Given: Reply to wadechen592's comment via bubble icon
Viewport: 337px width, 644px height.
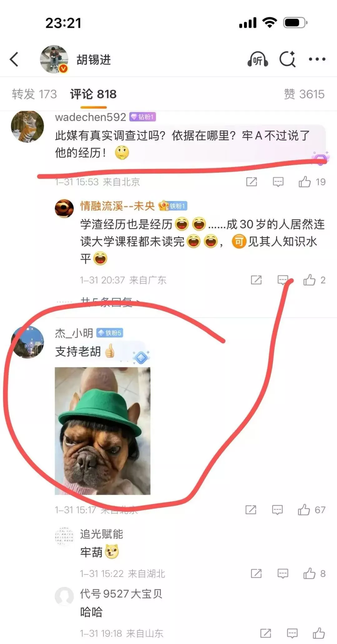Looking at the screenshot, I should coord(278,182).
